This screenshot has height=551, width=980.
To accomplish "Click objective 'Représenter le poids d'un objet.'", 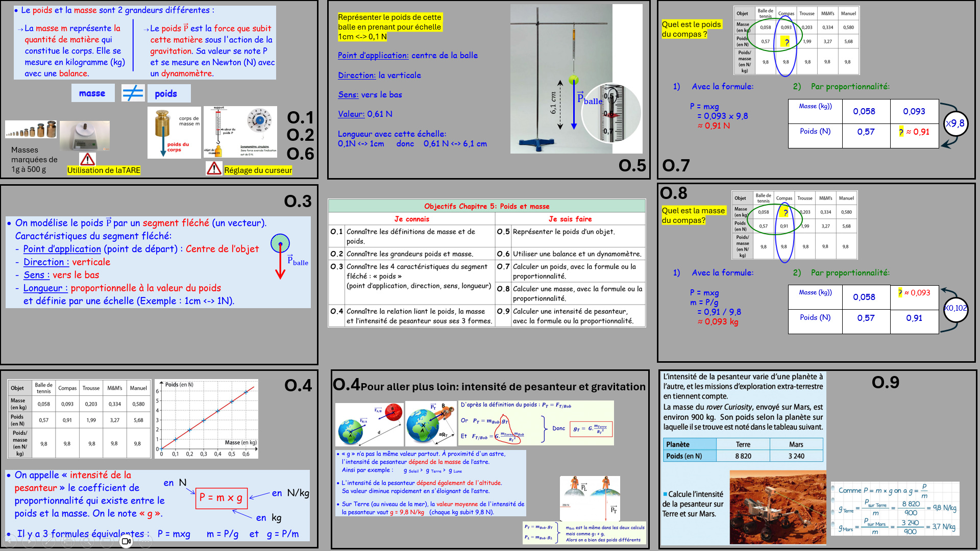I will (x=563, y=232).
